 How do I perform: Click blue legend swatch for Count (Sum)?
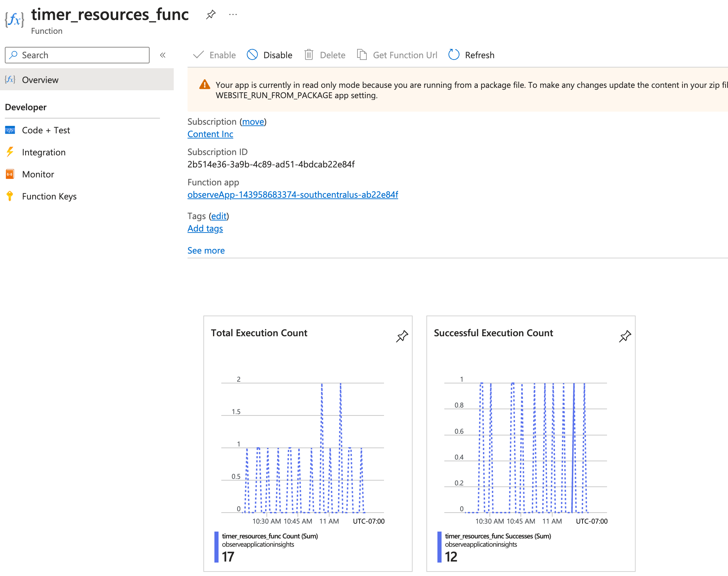point(216,547)
